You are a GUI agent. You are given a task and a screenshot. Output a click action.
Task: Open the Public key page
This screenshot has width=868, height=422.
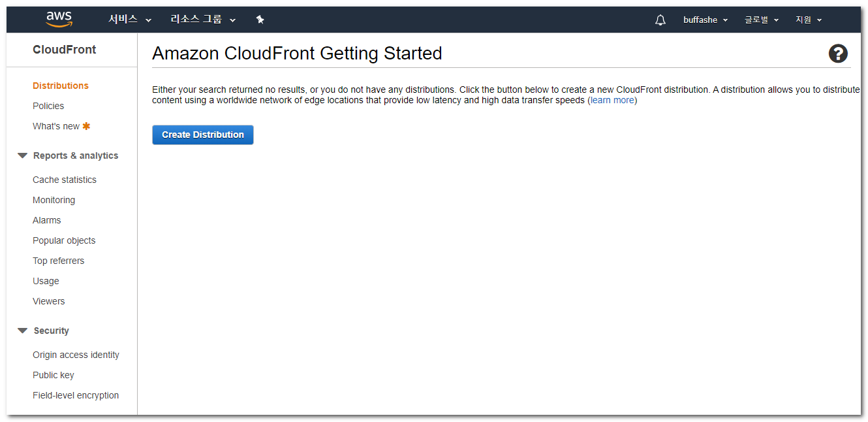point(54,375)
